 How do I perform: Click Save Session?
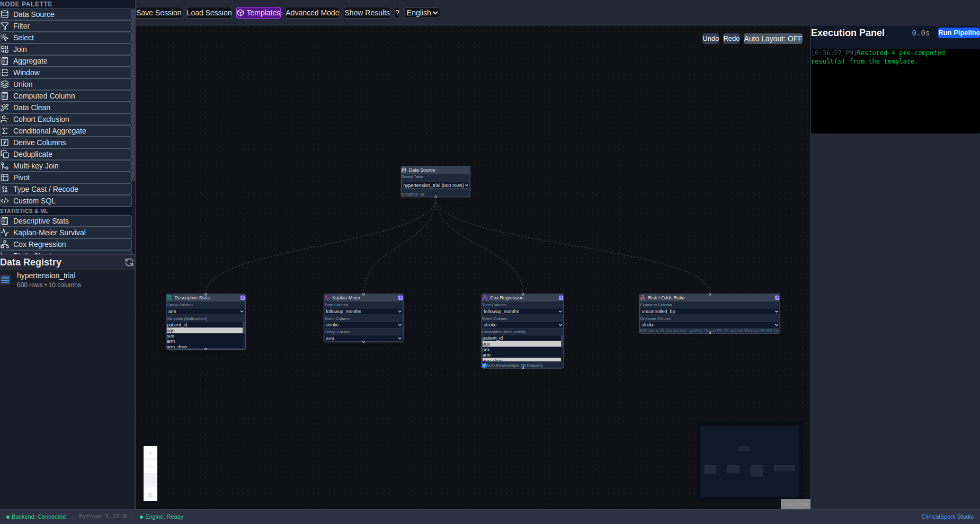click(x=159, y=13)
